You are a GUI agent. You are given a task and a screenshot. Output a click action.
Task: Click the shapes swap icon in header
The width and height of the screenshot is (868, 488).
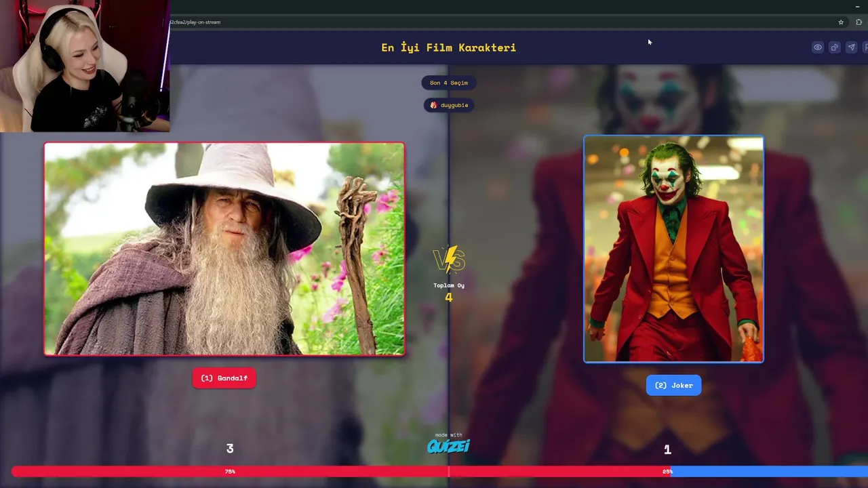pos(835,47)
